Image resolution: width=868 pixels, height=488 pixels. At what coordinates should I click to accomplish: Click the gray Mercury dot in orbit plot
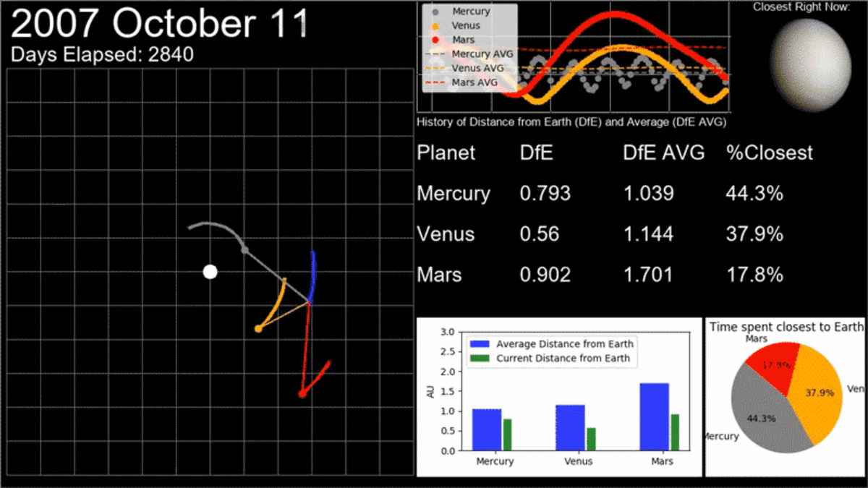(244, 249)
